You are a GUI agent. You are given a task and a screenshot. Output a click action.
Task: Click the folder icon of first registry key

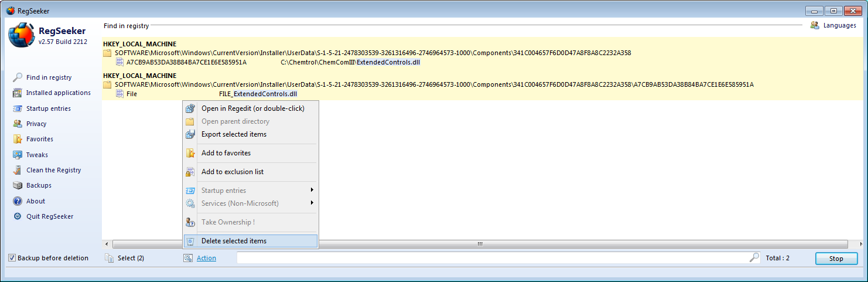(x=107, y=53)
